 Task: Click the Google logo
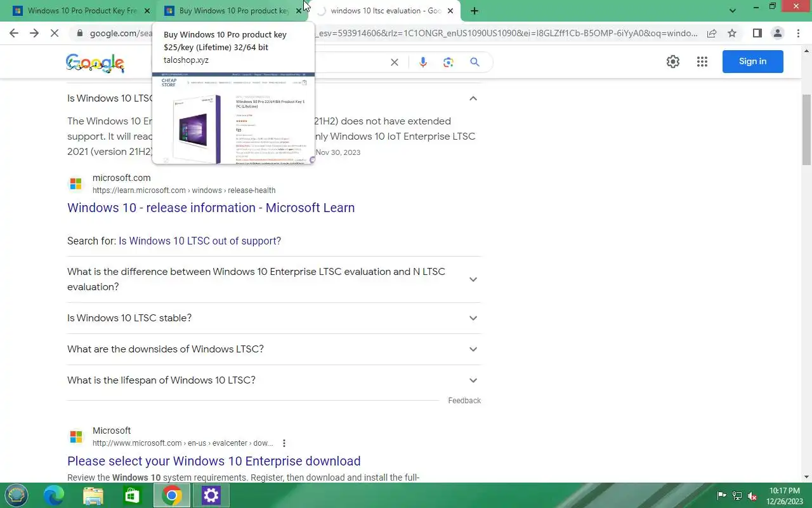click(x=95, y=63)
